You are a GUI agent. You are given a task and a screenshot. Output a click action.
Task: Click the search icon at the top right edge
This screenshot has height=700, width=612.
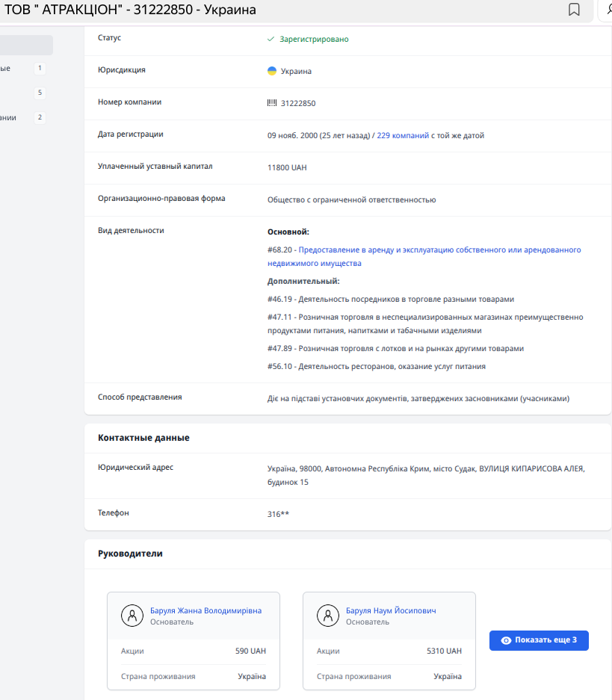tap(608, 10)
